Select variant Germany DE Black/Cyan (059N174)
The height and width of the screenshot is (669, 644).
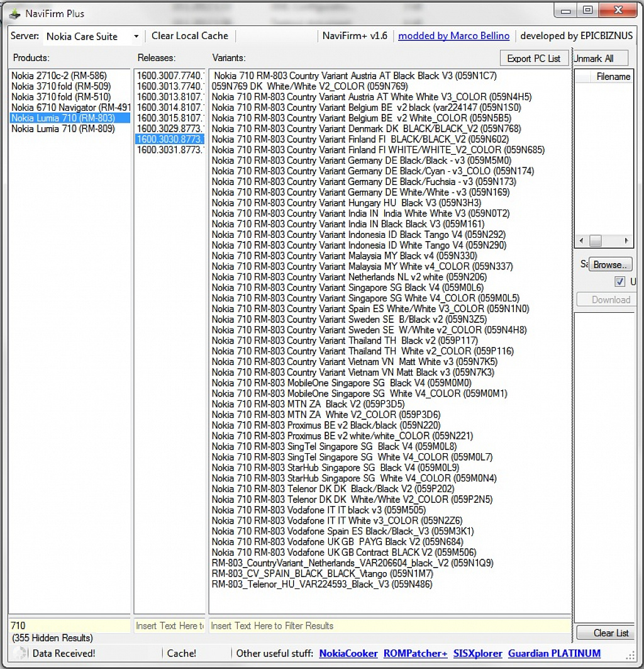[373, 171]
